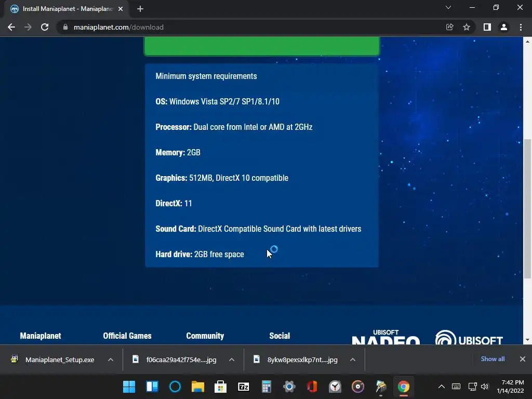Open the volume control in tray
Viewport: 532px width, 399px height.
point(485,387)
